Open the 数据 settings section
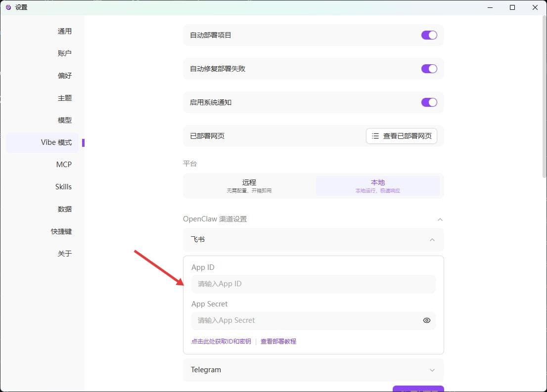The width and height of the screenshot is (547, 392). point(64,209)
